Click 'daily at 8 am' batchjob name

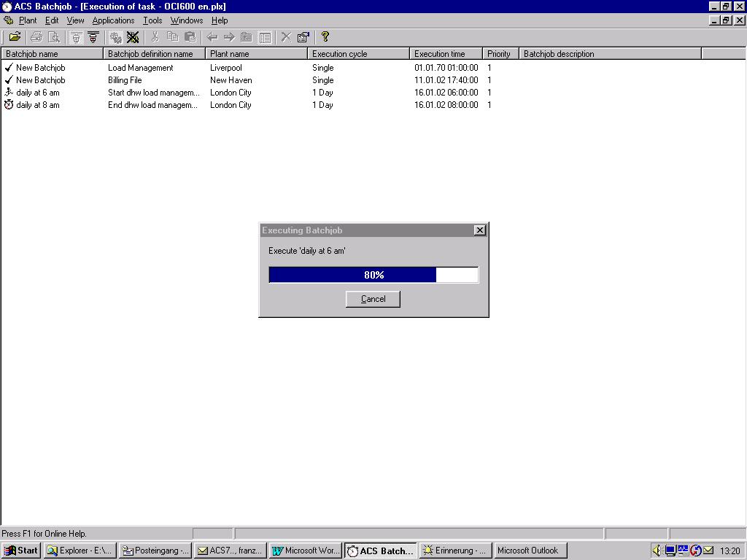click(x=38, y=105)
